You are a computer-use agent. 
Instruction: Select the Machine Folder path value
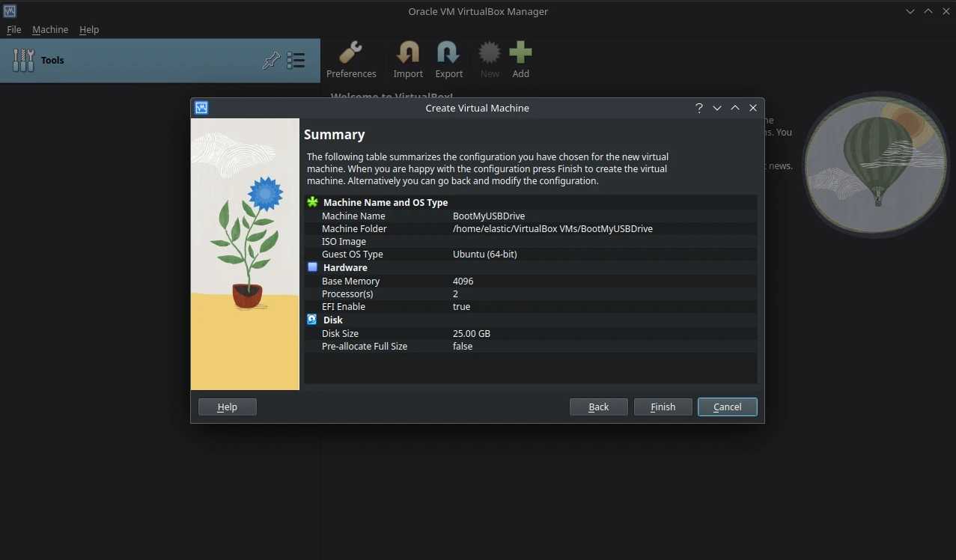[x=552, y=228]
